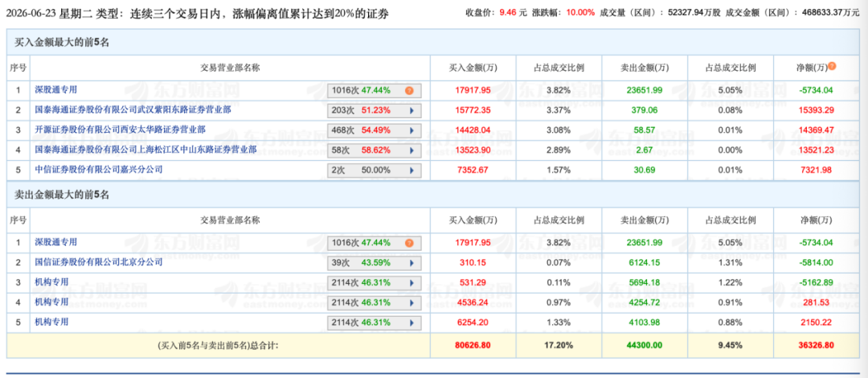
Task: Click the 3.37% ratio cell
Action: pyautogui.click(x=559, y=110)
